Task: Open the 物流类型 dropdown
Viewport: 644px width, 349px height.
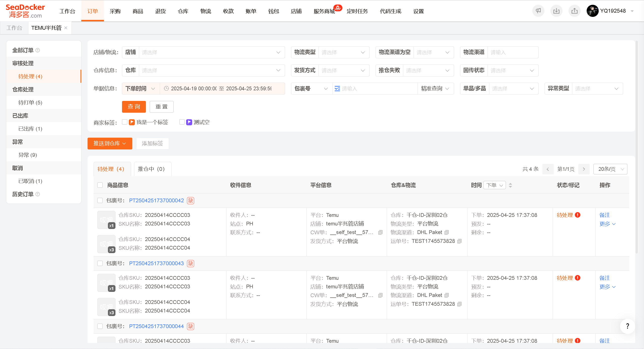Action: pos(344,52)
